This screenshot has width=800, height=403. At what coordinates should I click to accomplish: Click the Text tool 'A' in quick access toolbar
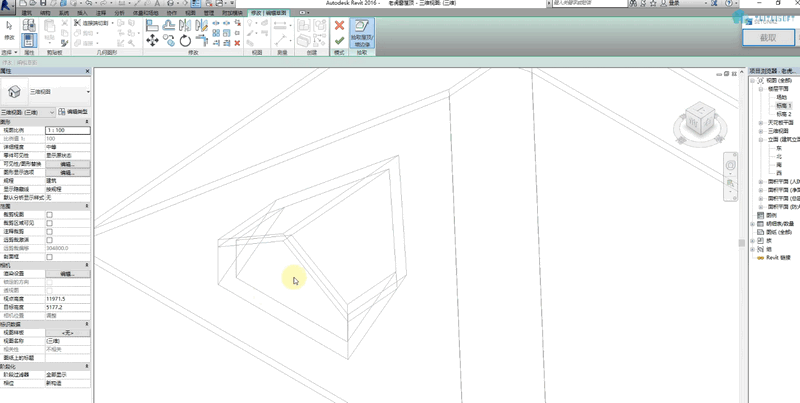pos(157,3)
